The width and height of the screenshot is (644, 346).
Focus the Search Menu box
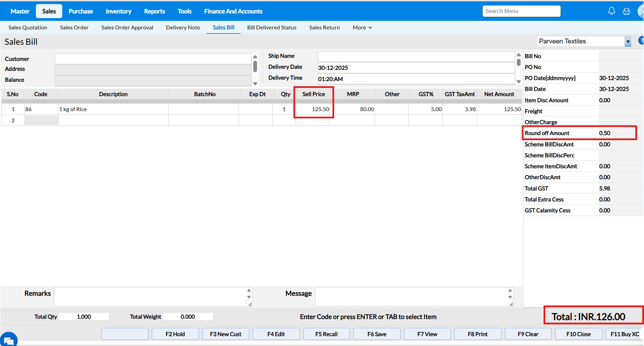point(521,11)
